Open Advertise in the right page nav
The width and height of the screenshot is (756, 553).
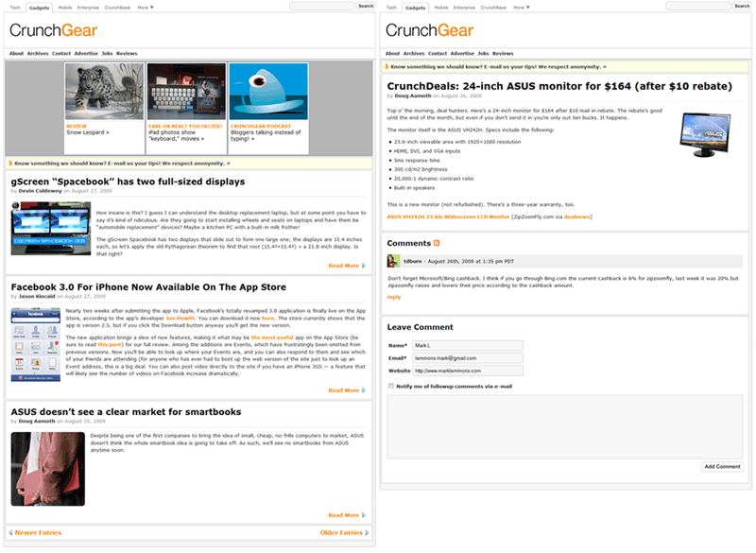coord(462,54)
